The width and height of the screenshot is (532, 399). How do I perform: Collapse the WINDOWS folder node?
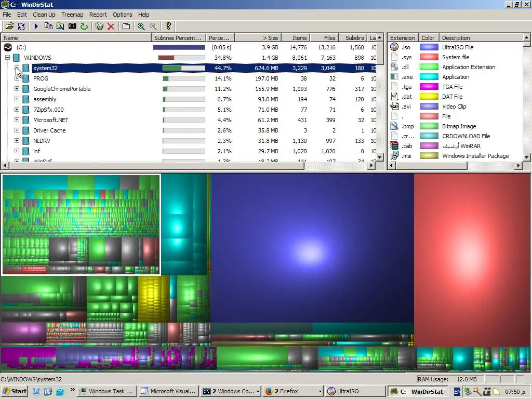click(x=7, y=58)
